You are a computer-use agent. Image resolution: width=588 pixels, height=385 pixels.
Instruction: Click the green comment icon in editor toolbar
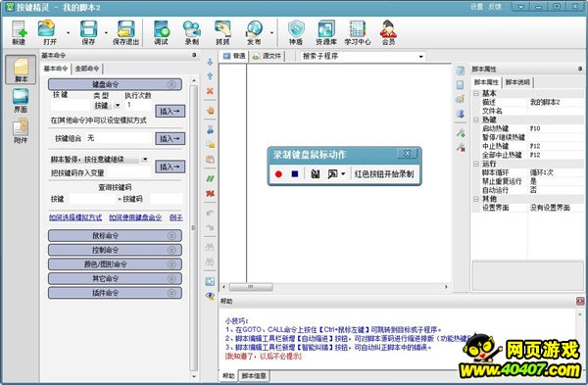pyautogui.click(x=210, y=179)
